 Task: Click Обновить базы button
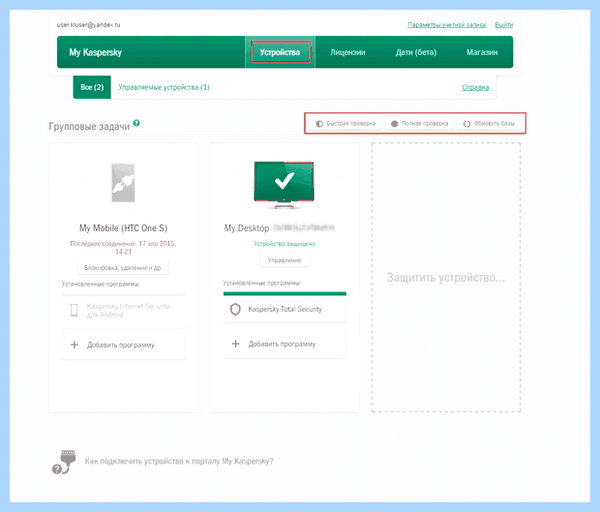click(x=489, y=124)
